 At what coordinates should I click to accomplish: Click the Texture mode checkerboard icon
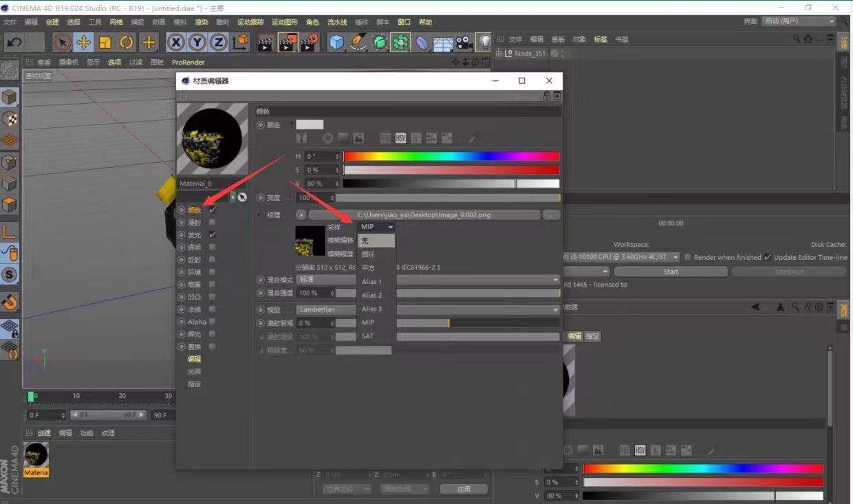point(9,118)
